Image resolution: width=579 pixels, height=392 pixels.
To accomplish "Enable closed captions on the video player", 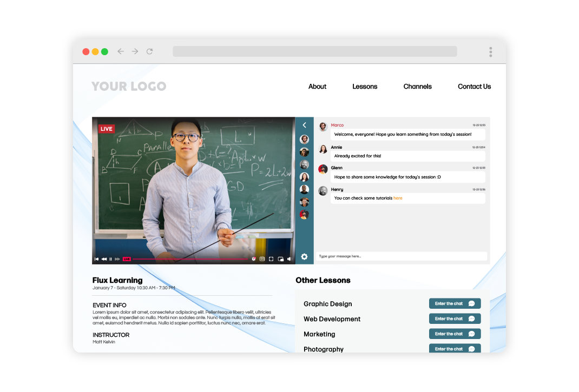I will 263,259.
